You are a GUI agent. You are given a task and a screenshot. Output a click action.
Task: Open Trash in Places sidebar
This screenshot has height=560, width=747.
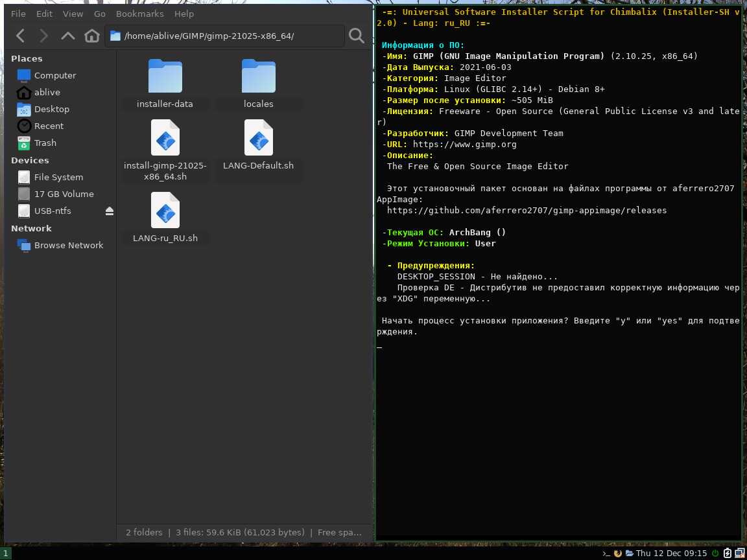45,143
